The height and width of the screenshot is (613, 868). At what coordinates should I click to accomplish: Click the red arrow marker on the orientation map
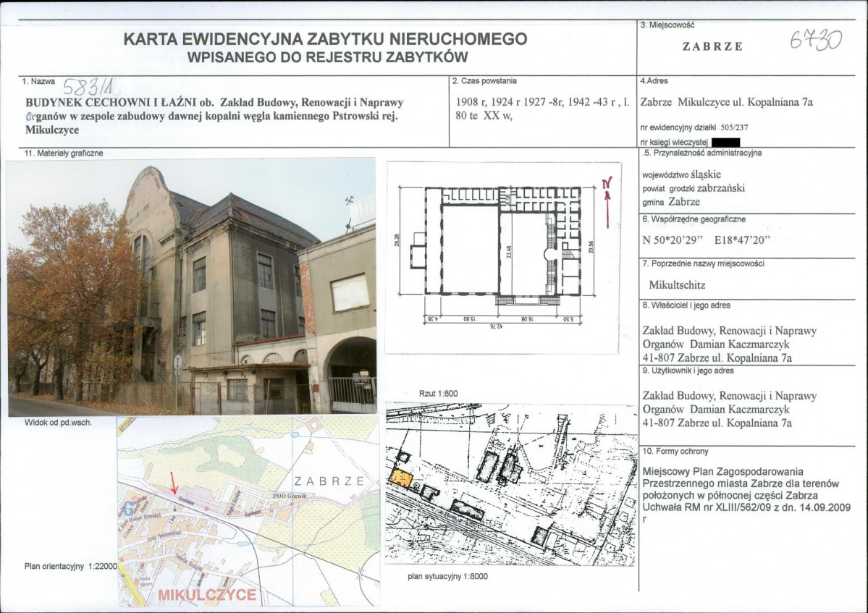[x=173, y=481]
